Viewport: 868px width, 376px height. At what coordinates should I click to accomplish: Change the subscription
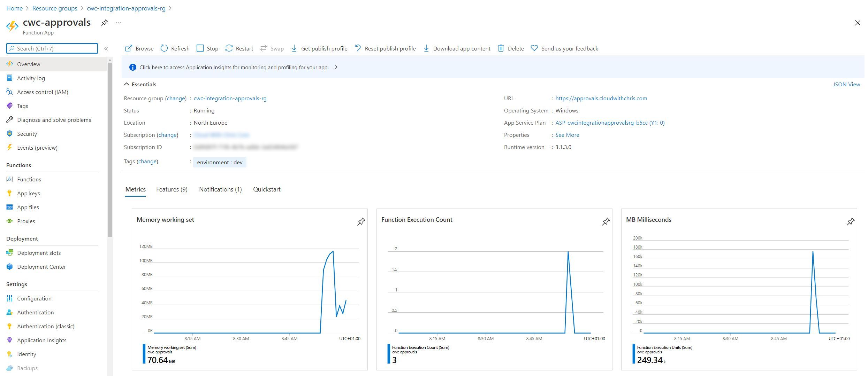(x=167, y=135)
